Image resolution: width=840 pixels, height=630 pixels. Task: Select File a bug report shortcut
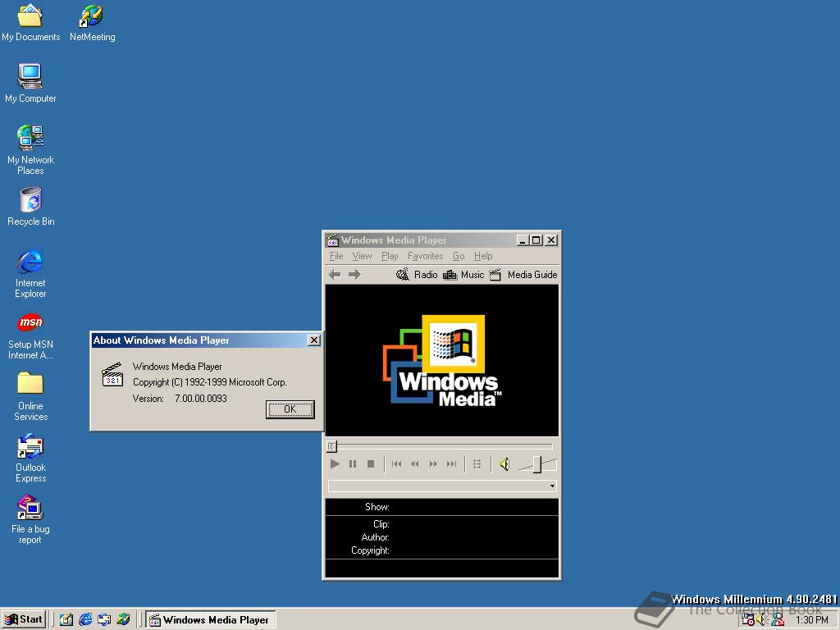(30, 519)
